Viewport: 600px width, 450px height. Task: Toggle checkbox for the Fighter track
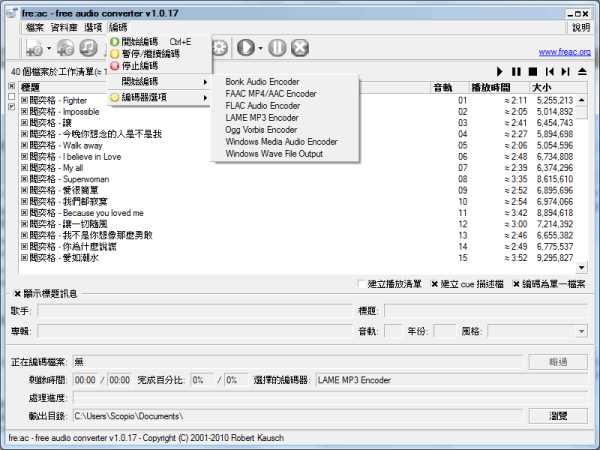pos(24,100)
